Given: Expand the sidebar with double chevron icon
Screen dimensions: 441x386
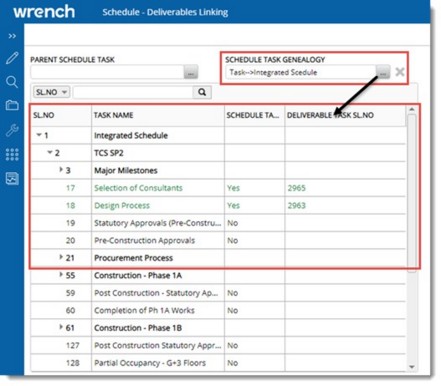Looking at the screenshot, I should pos(12,36).
